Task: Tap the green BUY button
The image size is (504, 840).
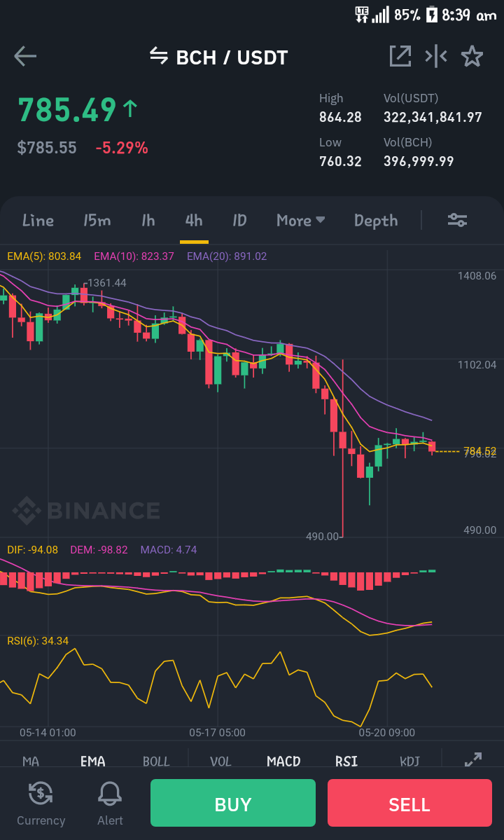Action: tap(232, 803)
